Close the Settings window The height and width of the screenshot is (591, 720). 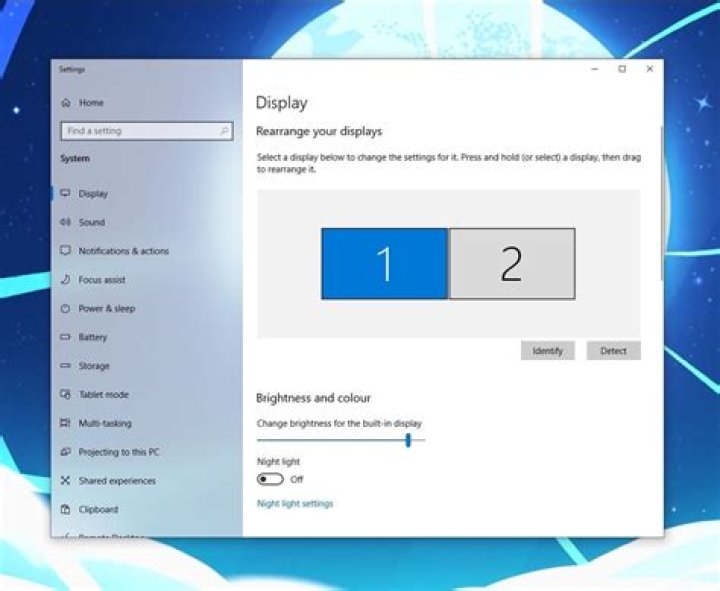(650, 69)
